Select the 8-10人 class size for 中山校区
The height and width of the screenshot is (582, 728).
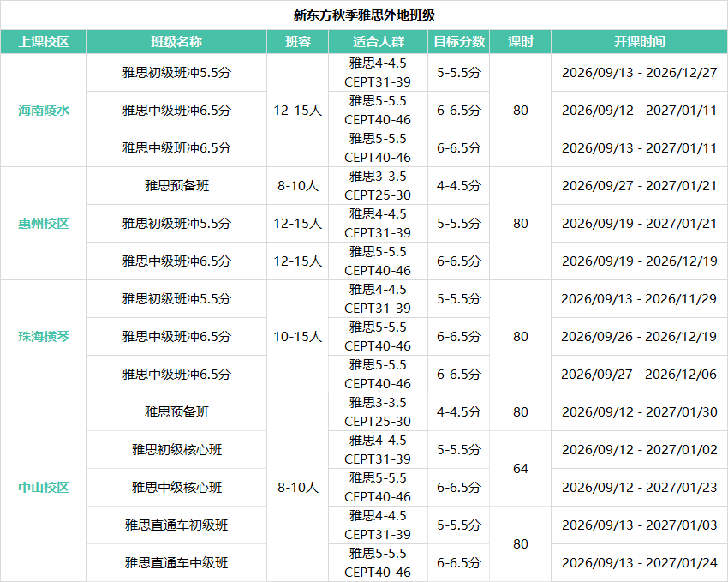tap(297, 487)
